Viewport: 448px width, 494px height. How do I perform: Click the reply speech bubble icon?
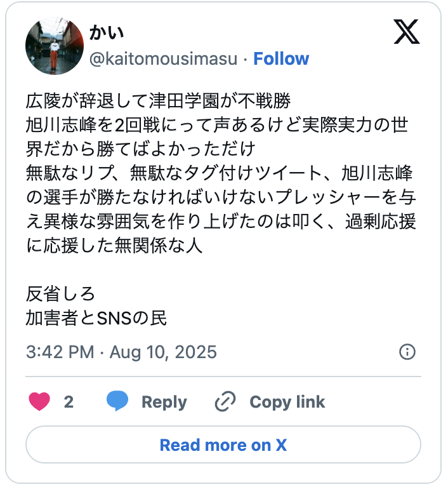pyautogui.click(x=117, y=401)
